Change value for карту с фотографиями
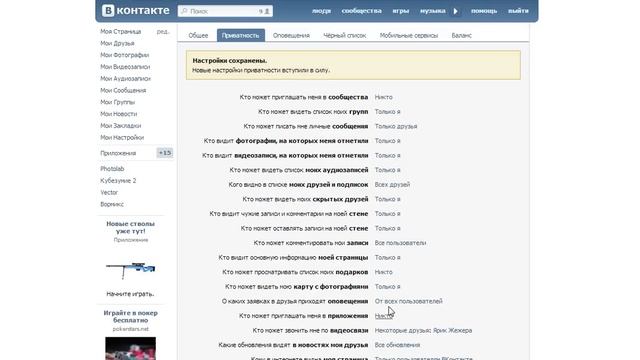This screenshot has width=640, height=360. tap(387, 287)
